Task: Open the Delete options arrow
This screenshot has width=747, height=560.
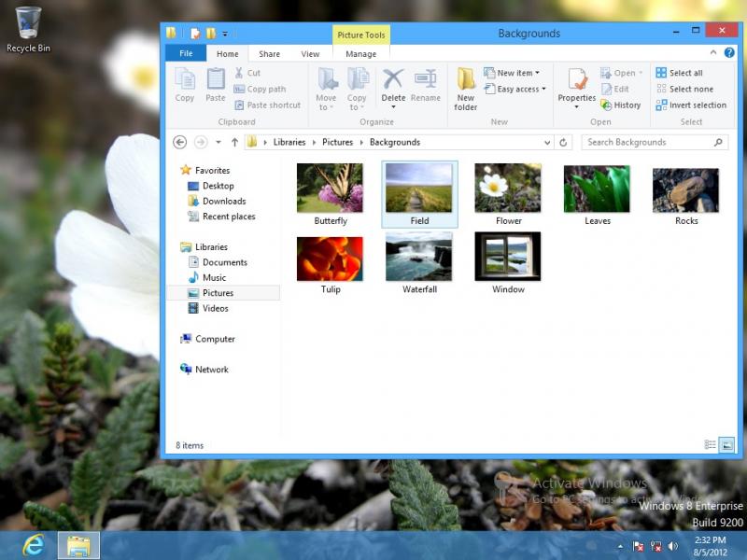Action: tap(393, 107)
